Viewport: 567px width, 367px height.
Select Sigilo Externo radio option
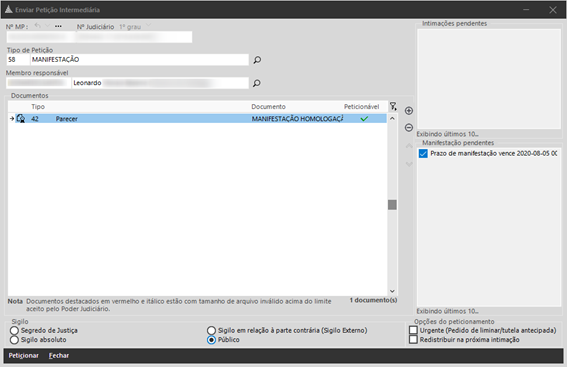[x=212, y=330]
